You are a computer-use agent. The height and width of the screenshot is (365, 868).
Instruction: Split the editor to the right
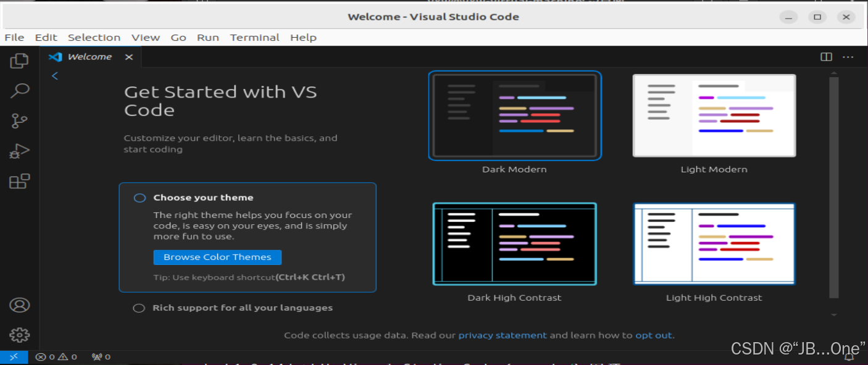click(826, 57)
